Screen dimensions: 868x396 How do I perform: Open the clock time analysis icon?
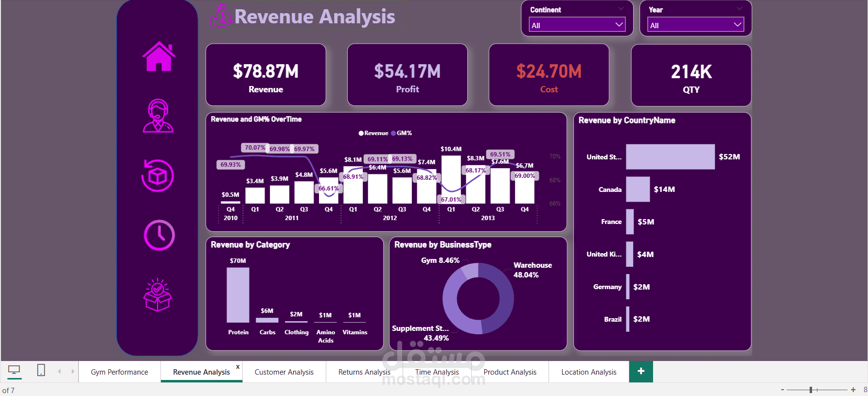[159, 235]
